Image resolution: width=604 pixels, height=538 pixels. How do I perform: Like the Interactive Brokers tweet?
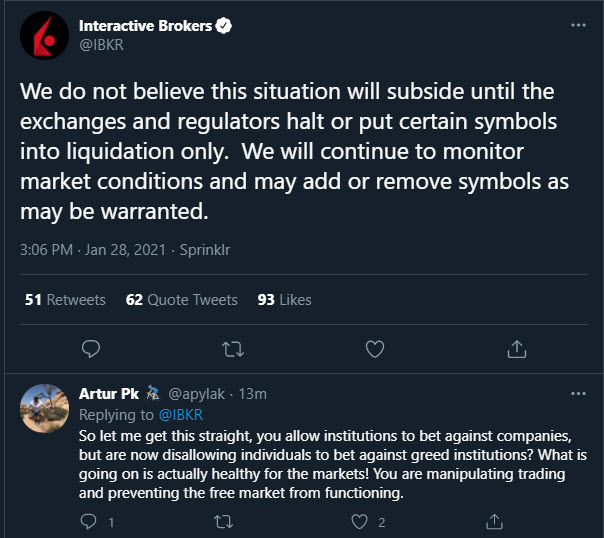click(375, 349)
